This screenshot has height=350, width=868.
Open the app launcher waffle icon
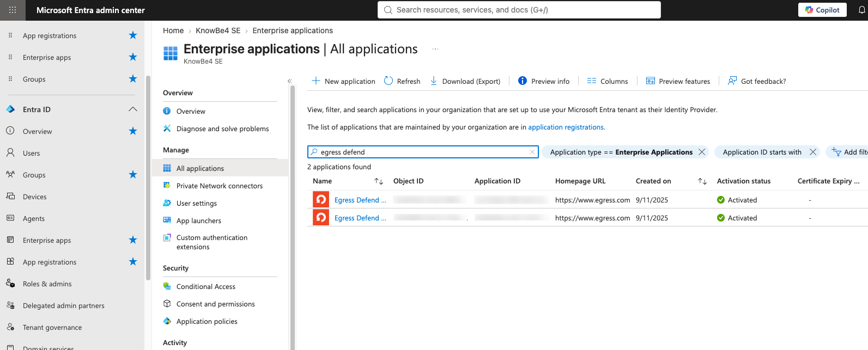(x=13, y=10)
